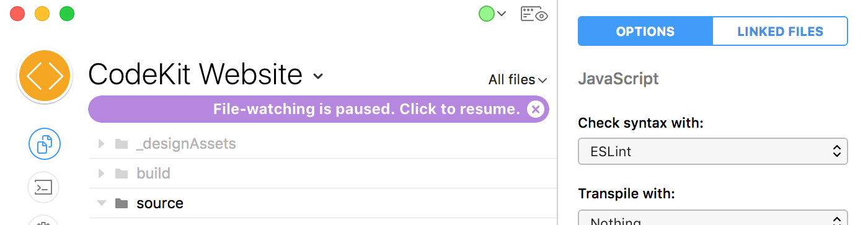Image resolution: width=868 pixels, height=225 pixels.
Task: Expand the _designAssets folder
Action: tap(102, 144)
